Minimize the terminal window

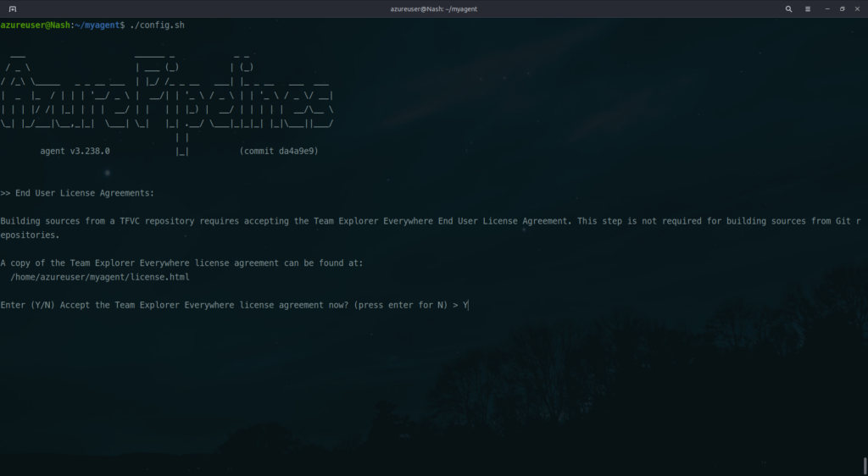pyautogui.click(x=827, y=8)
